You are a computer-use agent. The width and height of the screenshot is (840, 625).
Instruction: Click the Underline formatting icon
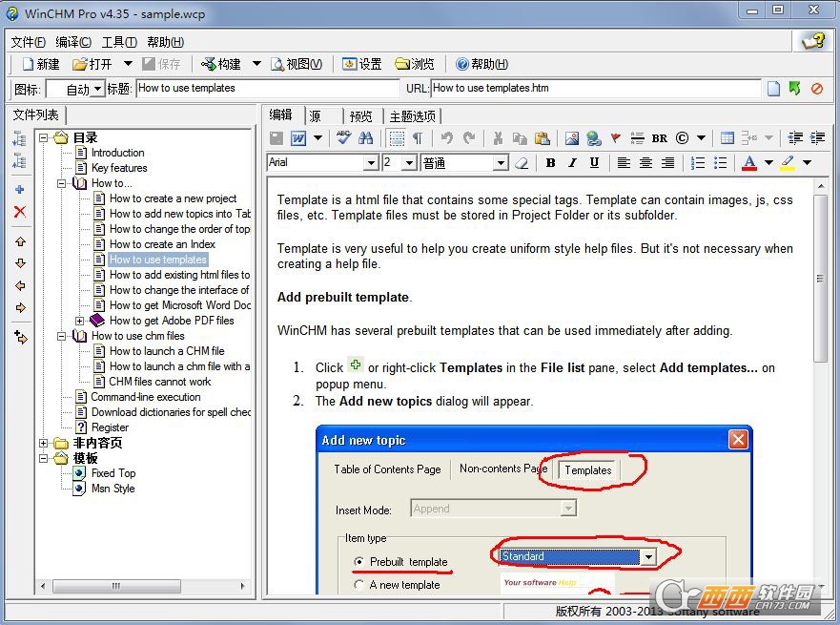click(x=594, y=163)
